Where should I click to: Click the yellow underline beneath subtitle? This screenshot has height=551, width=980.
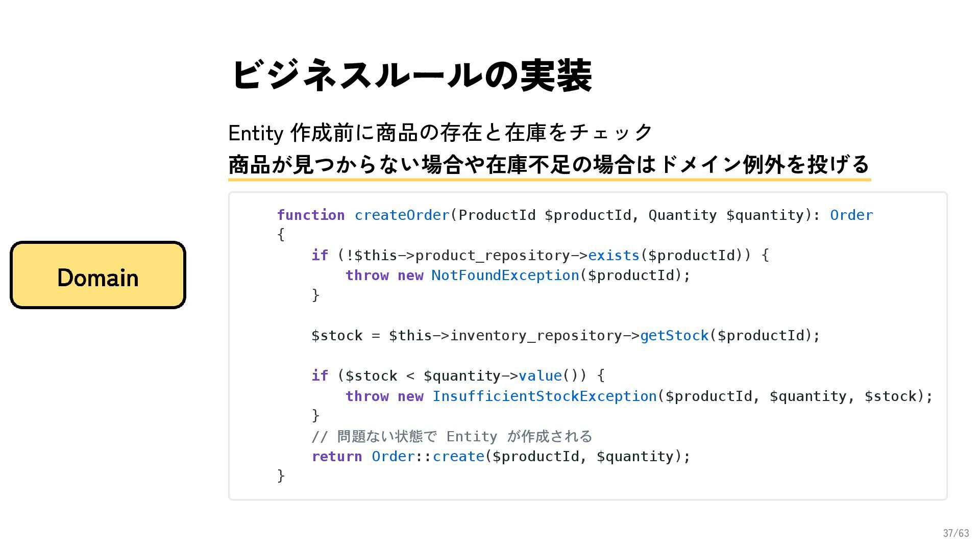[549, 179]
